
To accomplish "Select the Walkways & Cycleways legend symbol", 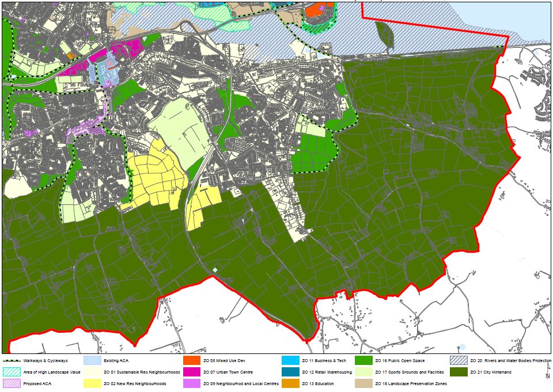I will [x=10, y=360].
